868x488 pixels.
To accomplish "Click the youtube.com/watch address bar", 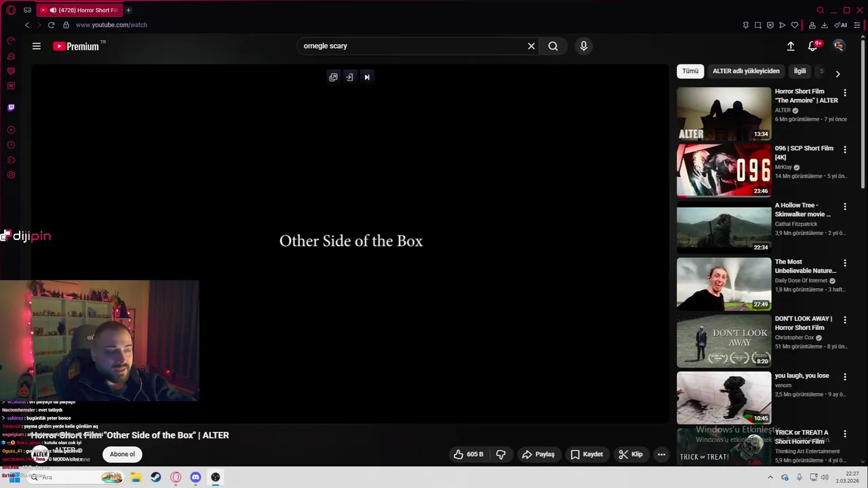I will (111, 25).
